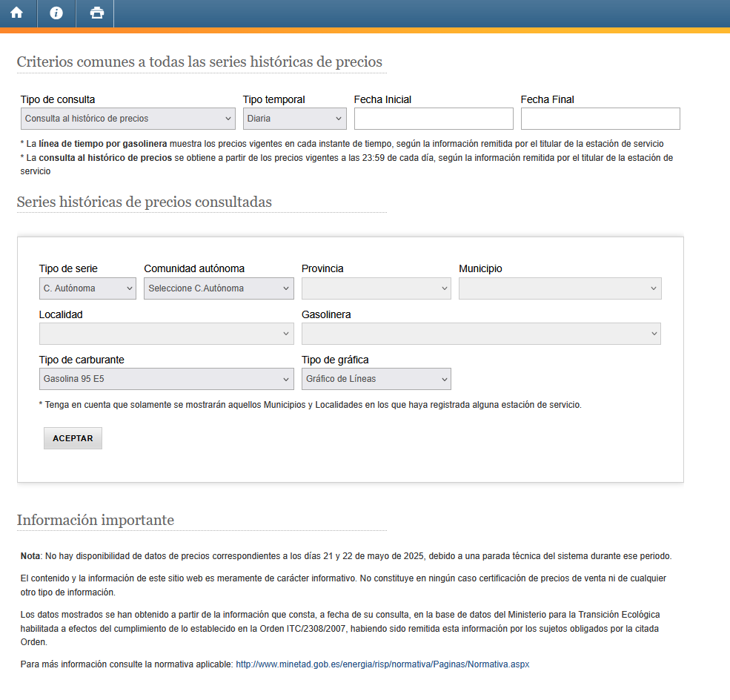
Task: Open the Tipo de consulta dropdown
Action: (x=128, y=119)
